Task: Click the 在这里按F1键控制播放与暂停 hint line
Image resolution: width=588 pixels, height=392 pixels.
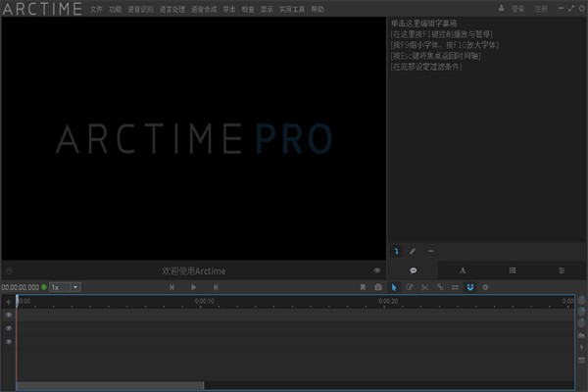Action: (441, 34)
